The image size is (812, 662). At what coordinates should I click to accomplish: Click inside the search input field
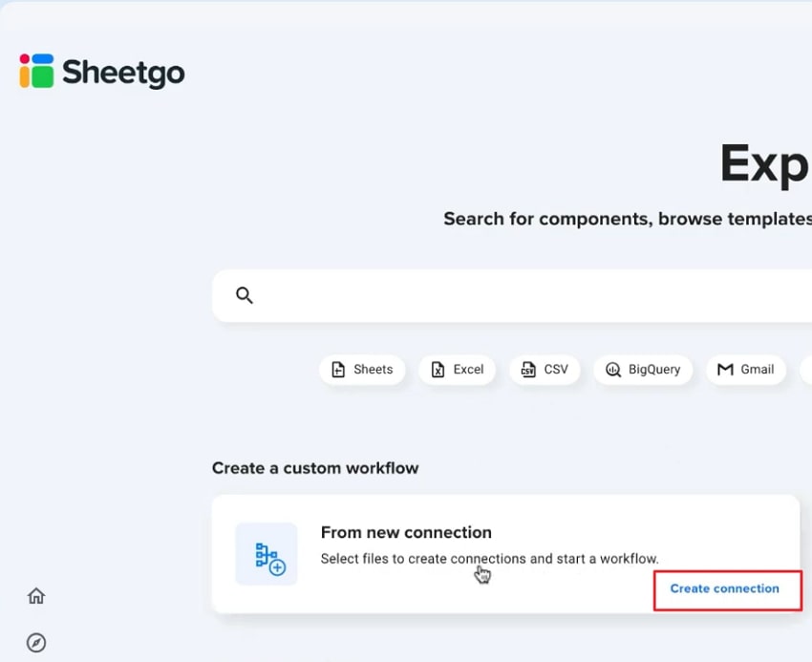point(478,295)
